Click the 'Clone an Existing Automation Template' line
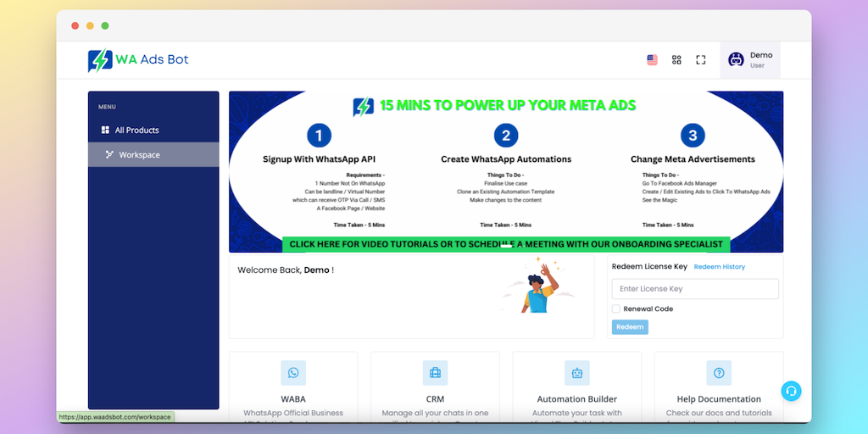868x434 pixels. pyautogui.click(x=505, y=192)
